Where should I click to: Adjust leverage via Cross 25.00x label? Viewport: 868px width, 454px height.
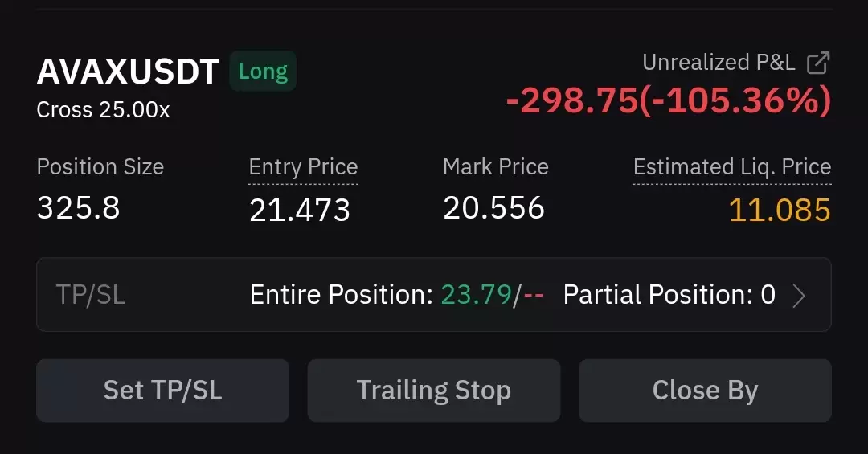click(x=103, y=109)
